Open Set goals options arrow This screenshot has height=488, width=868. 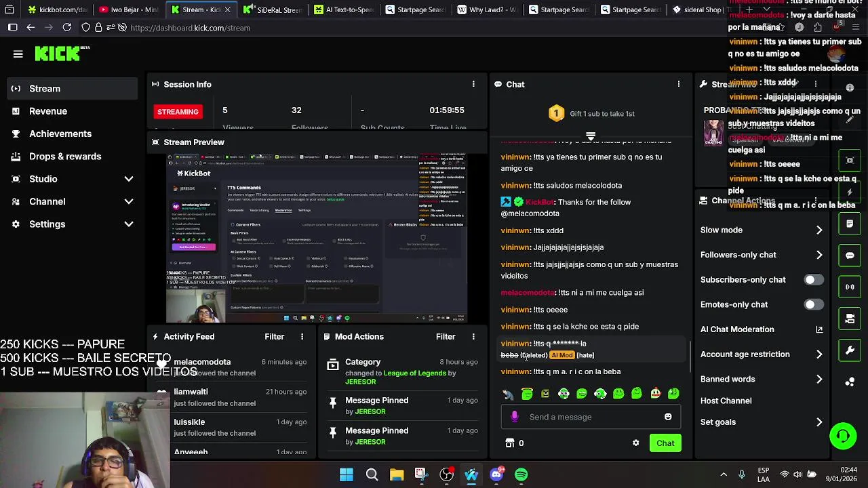[x=819, y=422]
